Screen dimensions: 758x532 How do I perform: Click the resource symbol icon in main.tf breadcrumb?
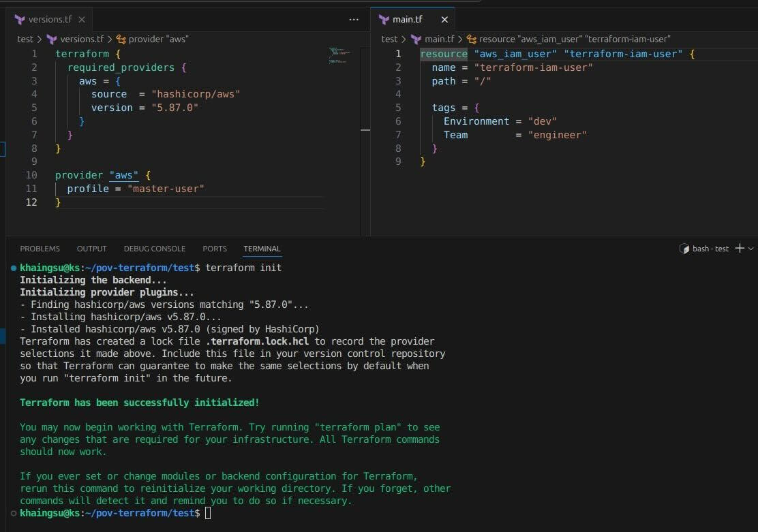[471, 39]
